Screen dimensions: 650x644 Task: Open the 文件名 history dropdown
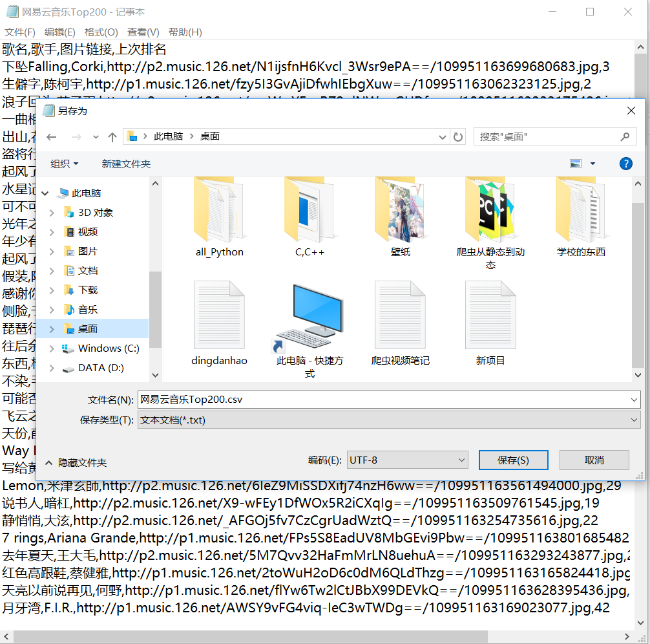634,400
